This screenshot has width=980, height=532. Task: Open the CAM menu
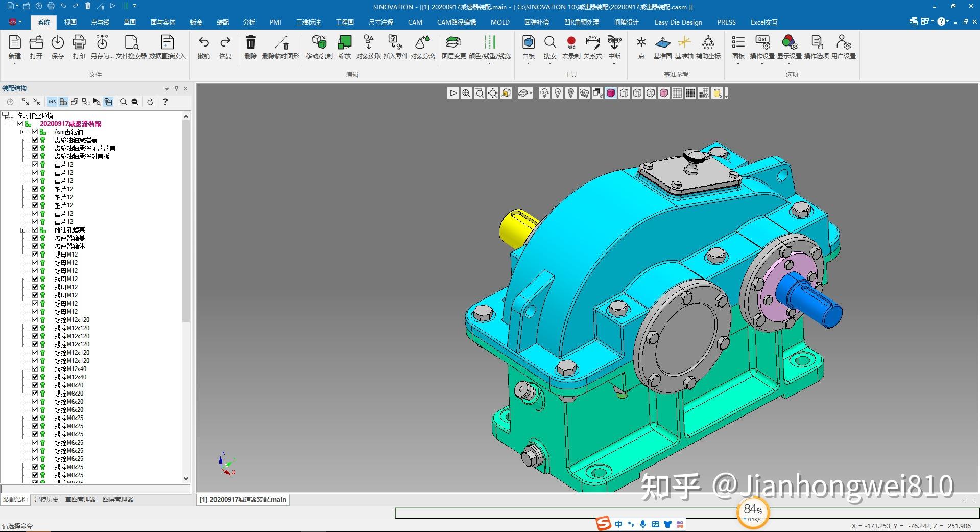point(415,22)
